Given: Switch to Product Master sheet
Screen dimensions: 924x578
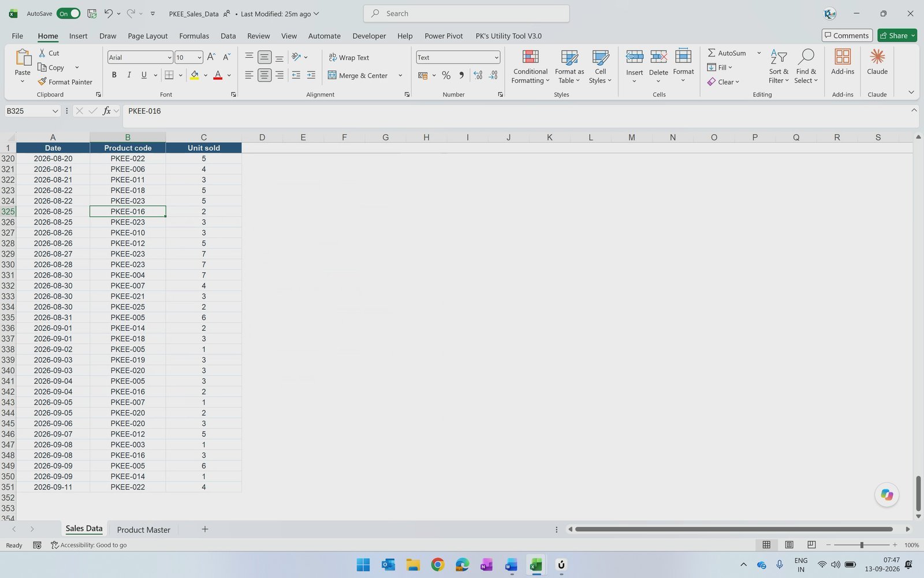Looking at the screenshot, I should (143, 529).
